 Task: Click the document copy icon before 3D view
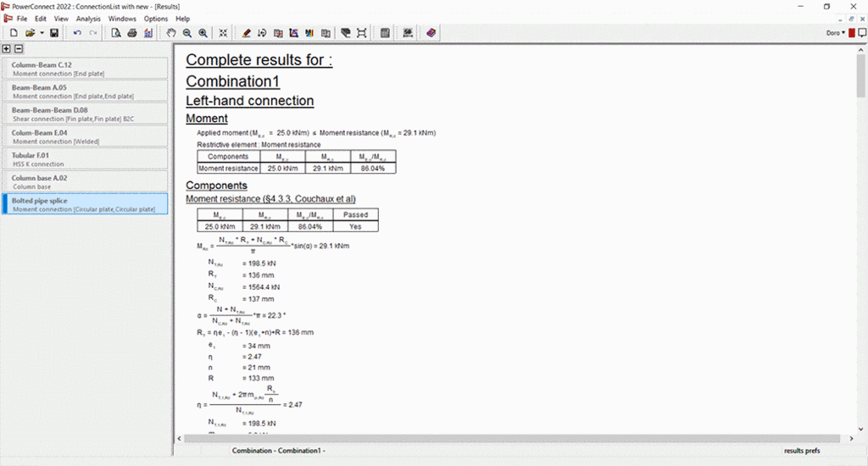point(325,33)
